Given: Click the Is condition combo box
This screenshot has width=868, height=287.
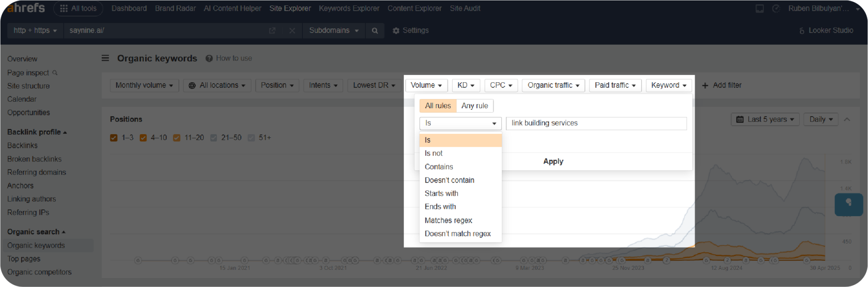Looking at the screenshot, I should (460, 123).
